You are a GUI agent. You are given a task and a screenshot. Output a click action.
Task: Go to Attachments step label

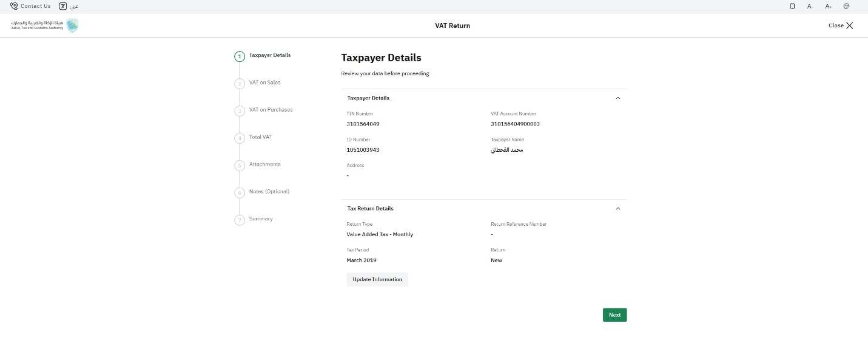tap(265, 165)
